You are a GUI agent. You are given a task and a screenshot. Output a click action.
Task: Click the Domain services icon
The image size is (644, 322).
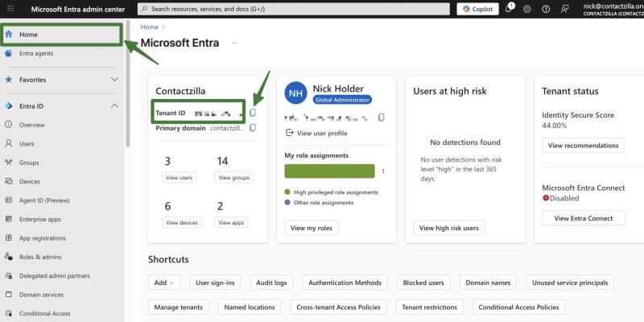[9, 295]
